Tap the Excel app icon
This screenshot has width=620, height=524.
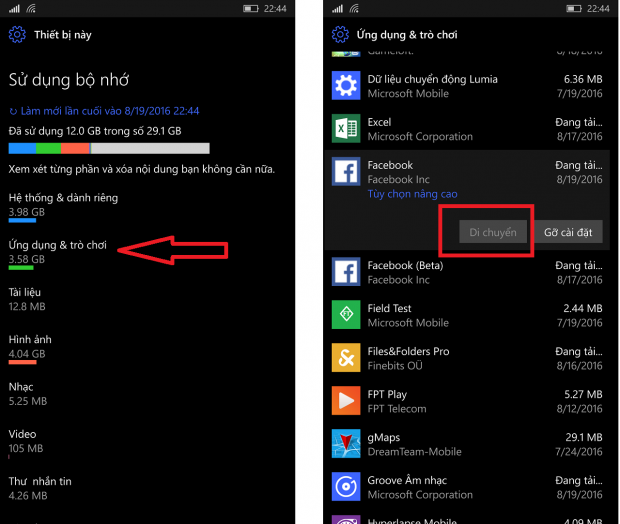[x=346, y=128]
